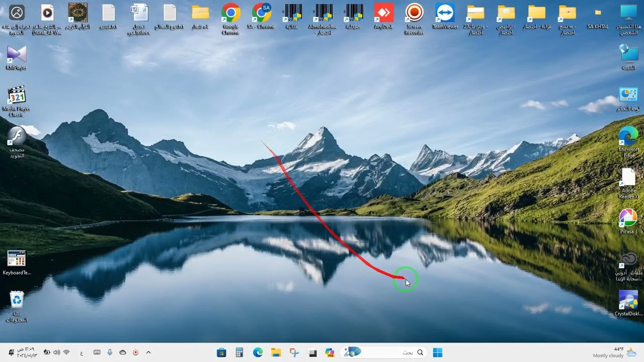Open Calculator from the taskbar
644x362 pixels.
(239, 352)
